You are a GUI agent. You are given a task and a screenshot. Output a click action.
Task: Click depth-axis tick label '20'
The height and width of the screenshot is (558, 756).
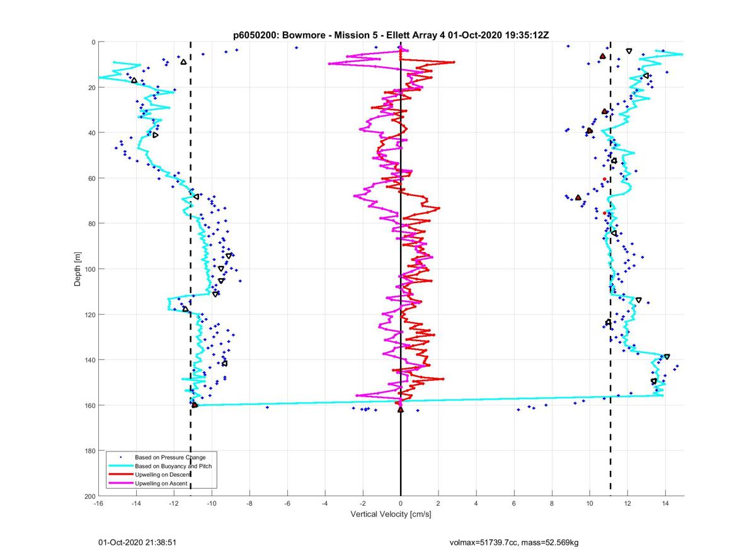(x=91, y=88)
